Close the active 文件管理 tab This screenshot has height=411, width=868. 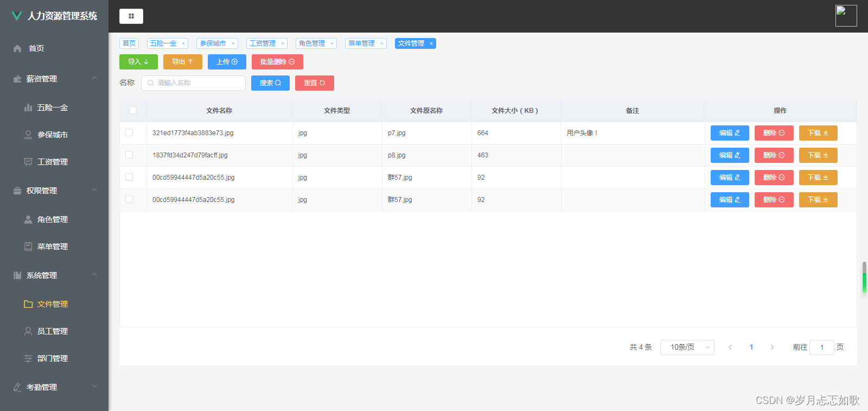tap(431, 43)
